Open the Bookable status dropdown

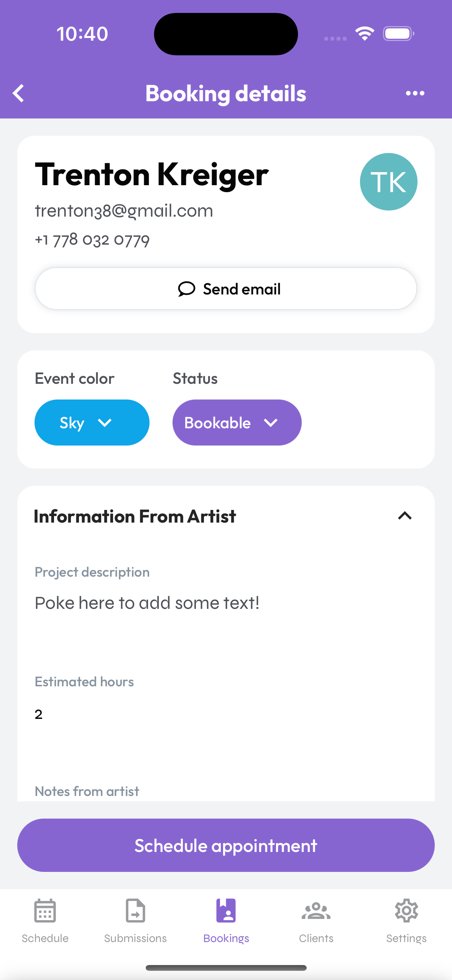(x=237, y=423)
